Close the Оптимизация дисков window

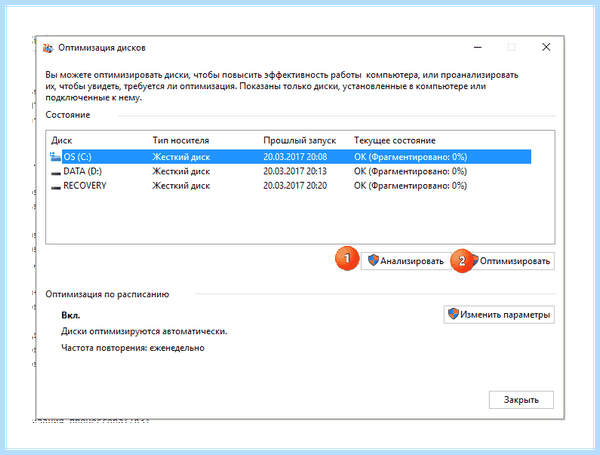tap(546, 47)
